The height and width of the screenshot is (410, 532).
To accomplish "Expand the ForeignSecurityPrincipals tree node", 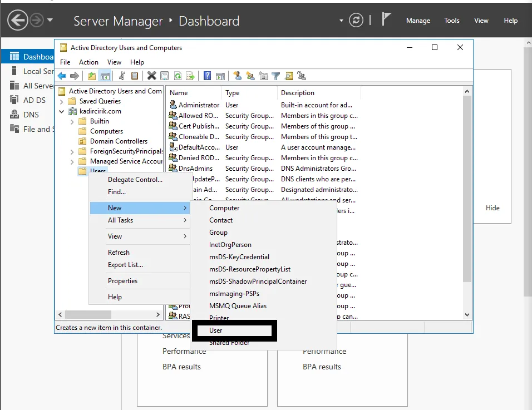I will click(72, 151).
